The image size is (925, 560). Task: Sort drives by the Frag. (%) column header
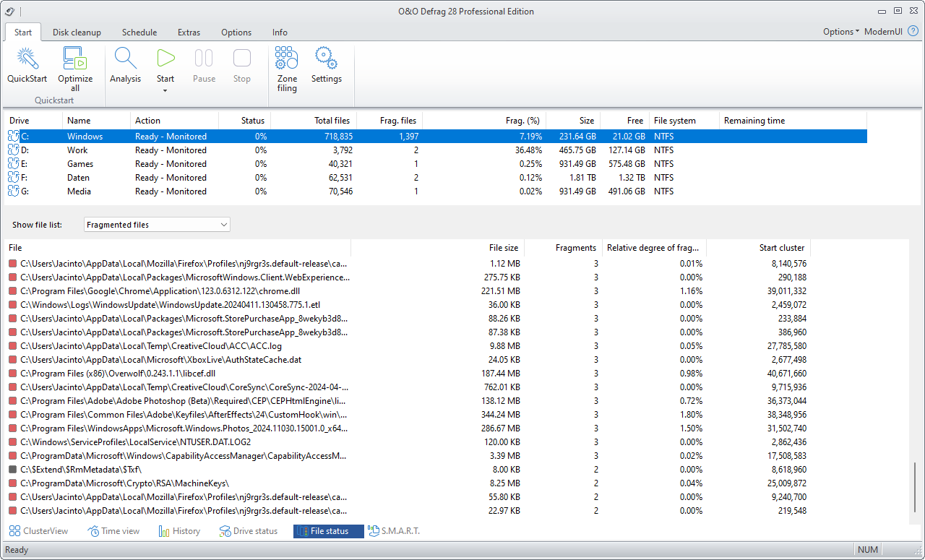(484, 121)
